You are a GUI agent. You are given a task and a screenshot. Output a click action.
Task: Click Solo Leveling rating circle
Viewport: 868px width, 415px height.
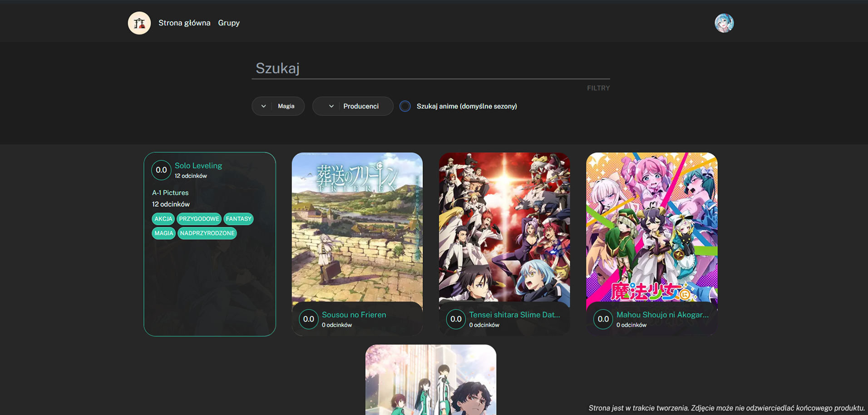pyautogui.click(x=161, y=170)
